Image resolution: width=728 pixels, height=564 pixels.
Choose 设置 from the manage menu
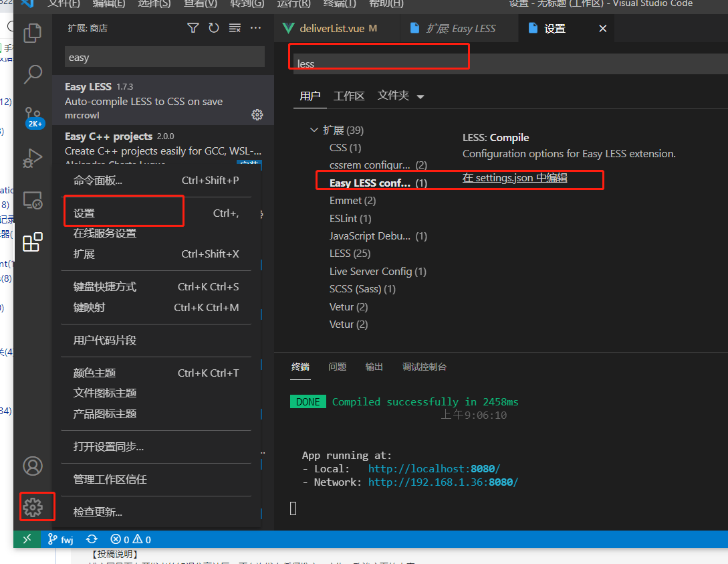pos(156,213)
